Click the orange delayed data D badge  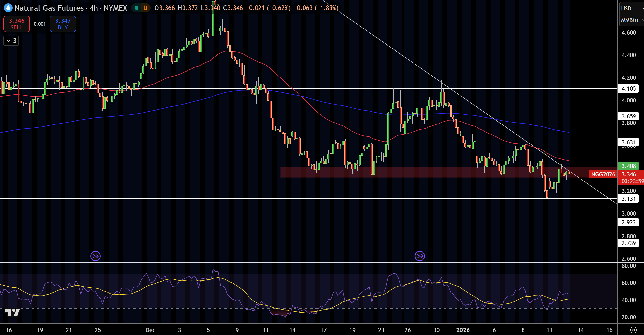point(145,8)
